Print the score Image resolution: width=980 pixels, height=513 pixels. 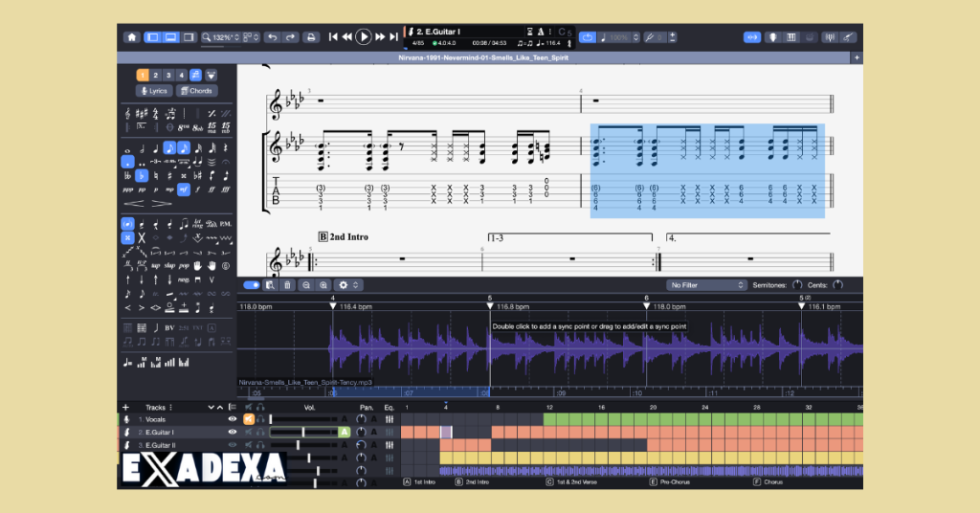(x=311, y=37)
